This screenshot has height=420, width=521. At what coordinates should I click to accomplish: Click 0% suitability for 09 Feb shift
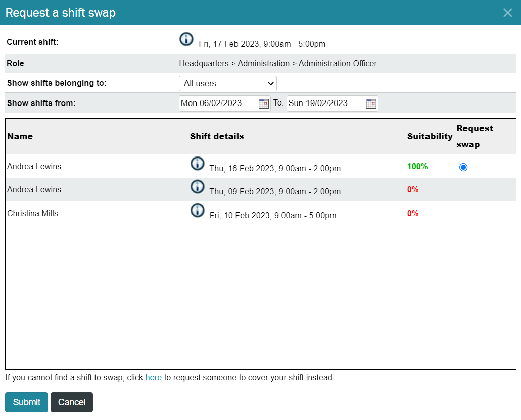pos(413,190)
